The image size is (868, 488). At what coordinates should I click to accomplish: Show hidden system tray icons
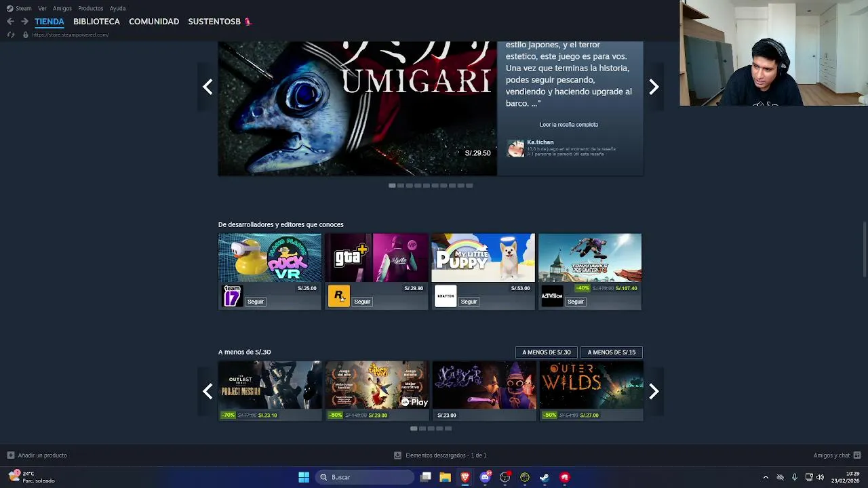coord(766,477)
